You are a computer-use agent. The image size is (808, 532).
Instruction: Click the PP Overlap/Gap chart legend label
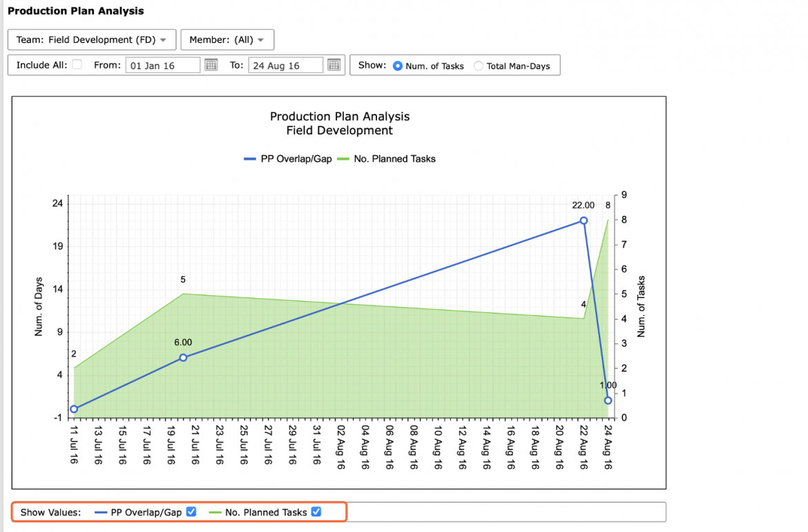296,159
